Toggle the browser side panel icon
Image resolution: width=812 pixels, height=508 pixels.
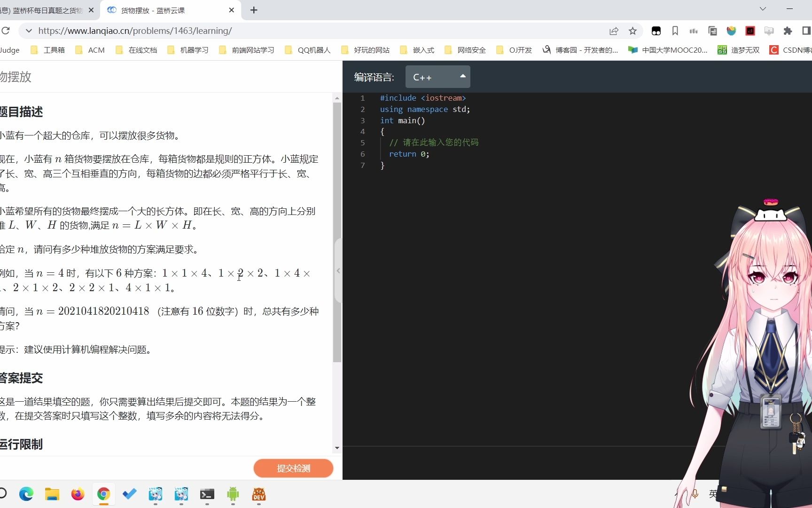point(806,31)
